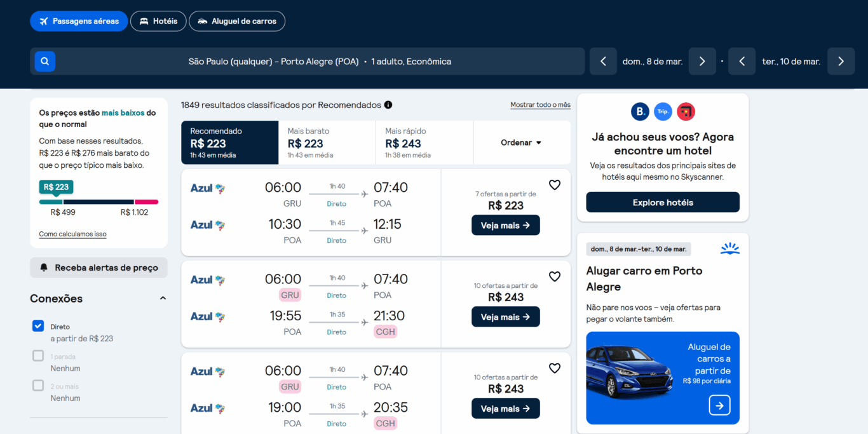Viewport: 868px width, 434px height.
Task: Open the Ordenar dropdown
Action: point(521,142)
